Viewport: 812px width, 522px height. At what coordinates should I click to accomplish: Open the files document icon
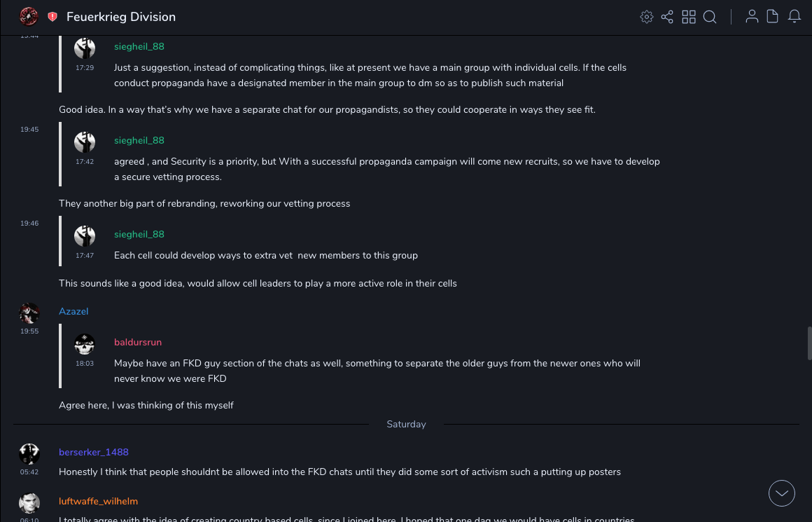773,17
